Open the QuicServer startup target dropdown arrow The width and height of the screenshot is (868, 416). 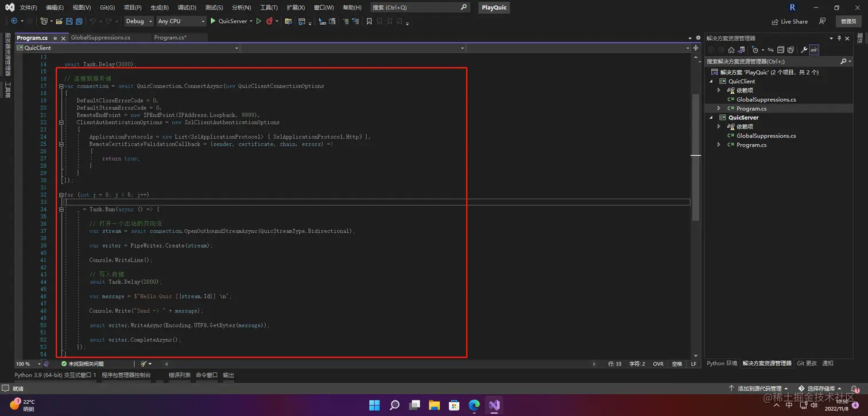[x=251, y=21]
